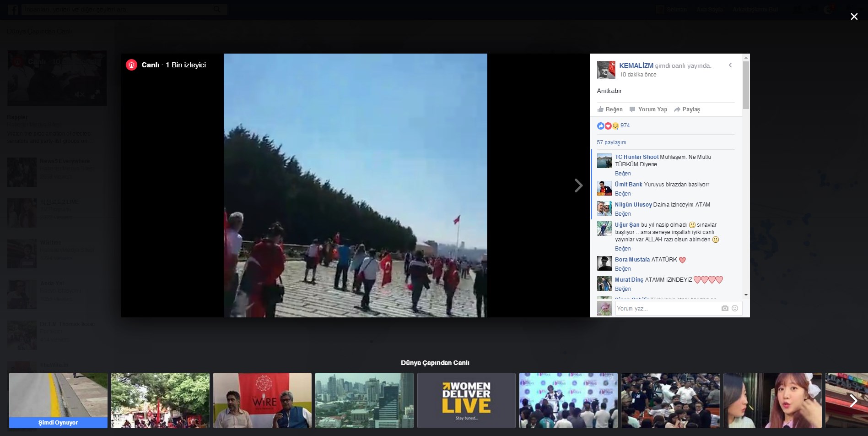Click the reaction emojis next to 974
Screen dimensions: 868x436
[608, 126]
